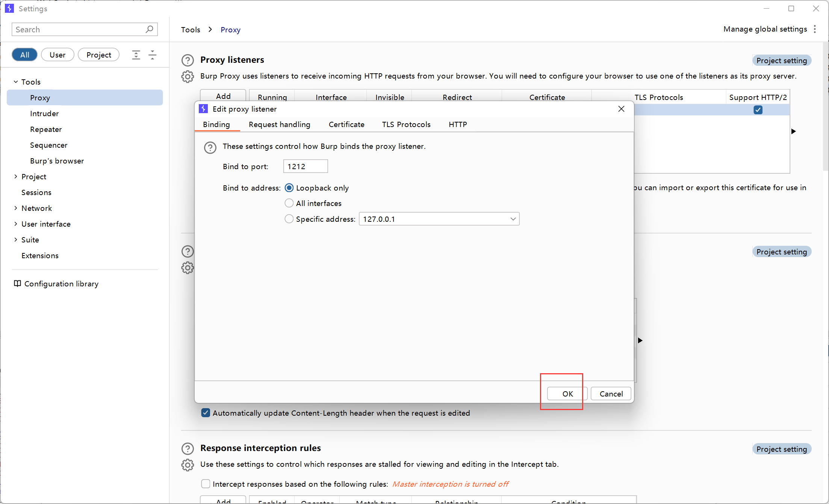Click the OK button in the dialog

567,394
